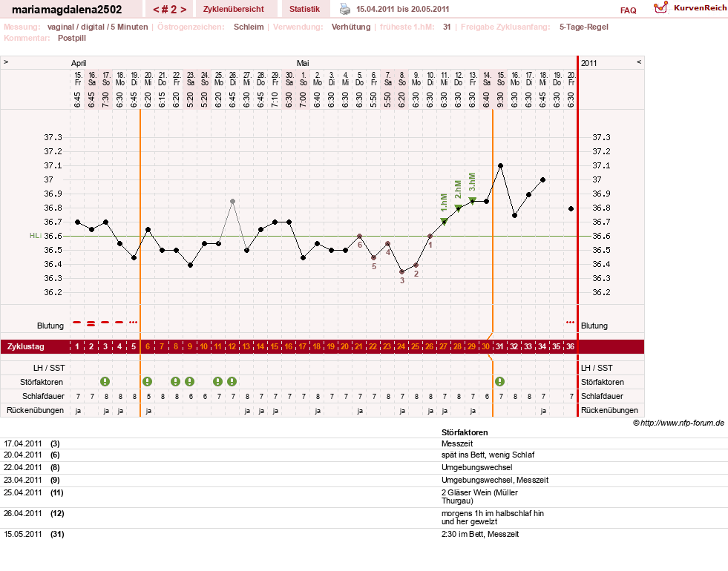Click Störfaktoren icon on cycle day 12
The image size is (728, 571).
point(232,382)
